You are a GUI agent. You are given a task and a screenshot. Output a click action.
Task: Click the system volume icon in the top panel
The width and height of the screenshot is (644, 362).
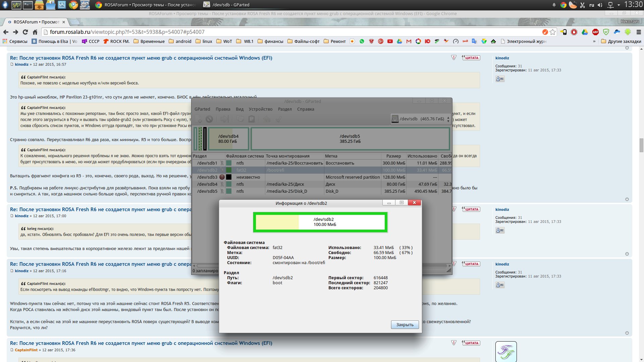coord(600,5)
